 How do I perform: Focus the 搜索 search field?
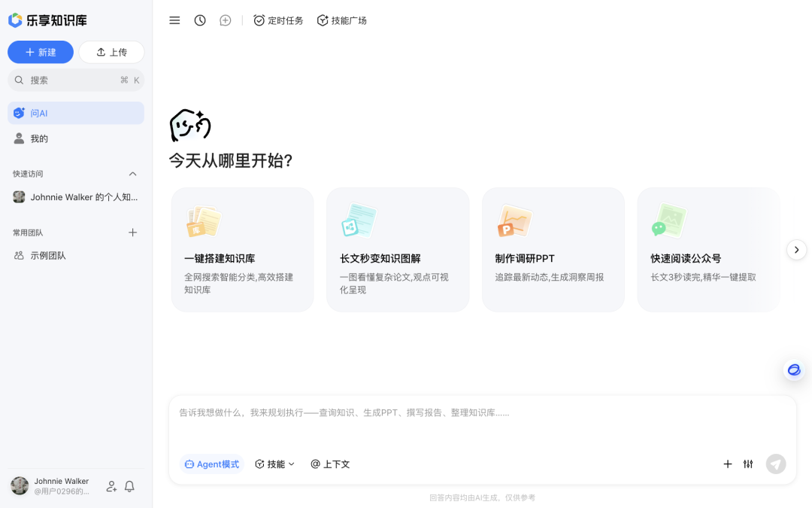pyautogui.click(x=76, y=80)
